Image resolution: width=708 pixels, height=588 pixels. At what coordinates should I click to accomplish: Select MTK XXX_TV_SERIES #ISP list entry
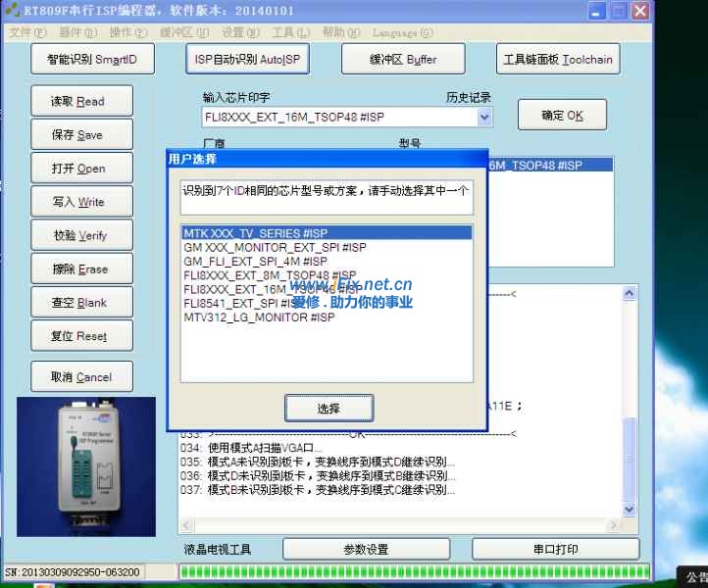[x=327, y=233]
